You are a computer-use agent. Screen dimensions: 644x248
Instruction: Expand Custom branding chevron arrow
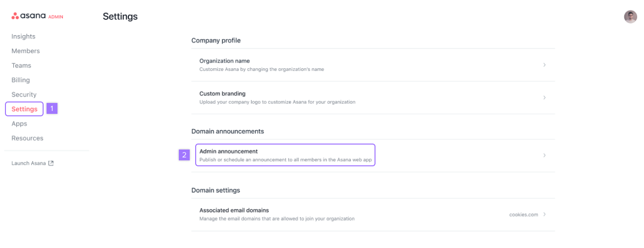[x=544, y=98]
